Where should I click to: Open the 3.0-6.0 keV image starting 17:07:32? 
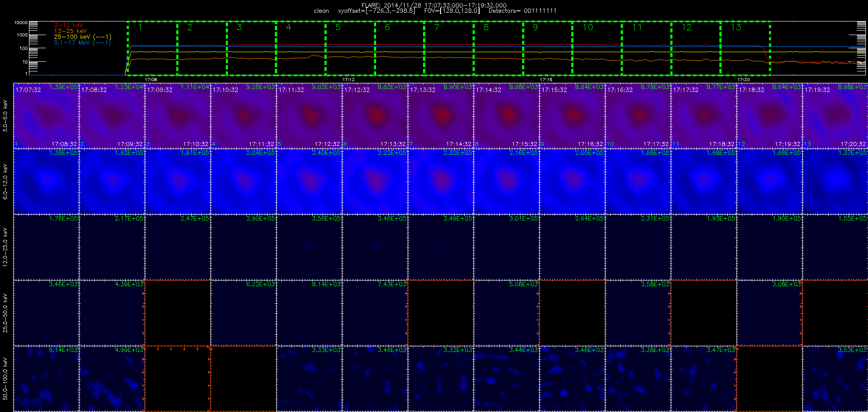pos(46,116)
